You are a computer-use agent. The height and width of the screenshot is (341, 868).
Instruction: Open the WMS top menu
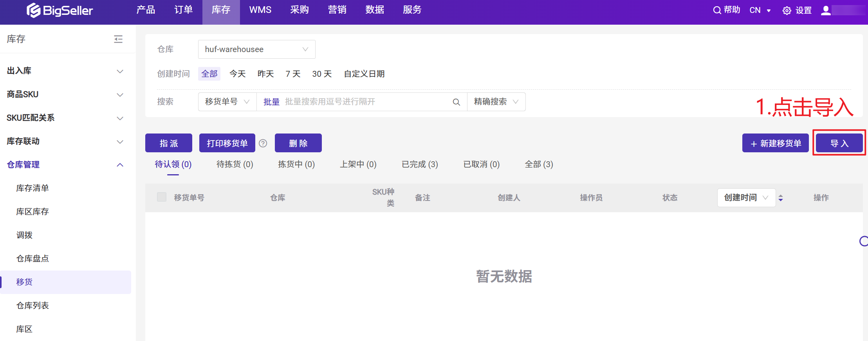tap(260, 10)
